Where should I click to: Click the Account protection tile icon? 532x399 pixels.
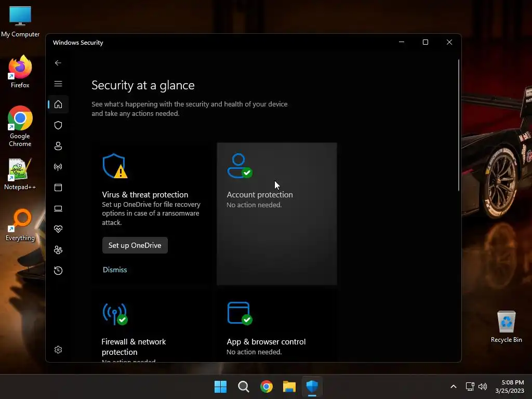[240, 166]
